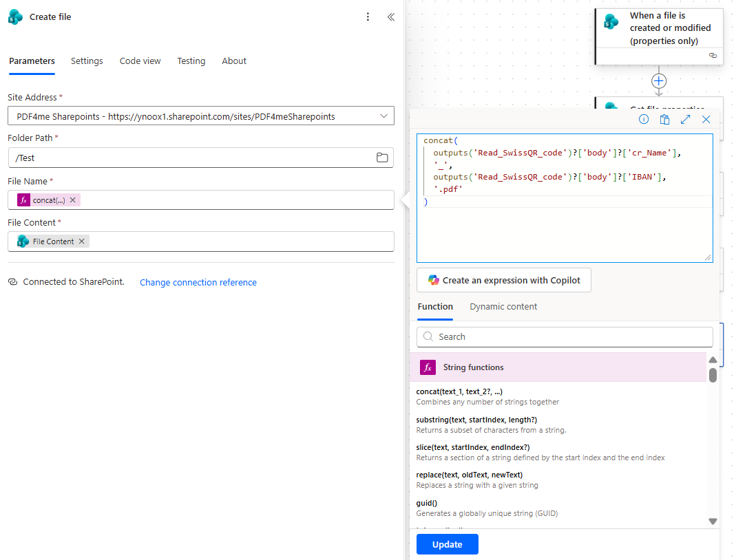Screen dimensions: 736x560
Task: Open folder picker in Folder Path field
Action: pyautogui.click(x=382, y=158)
